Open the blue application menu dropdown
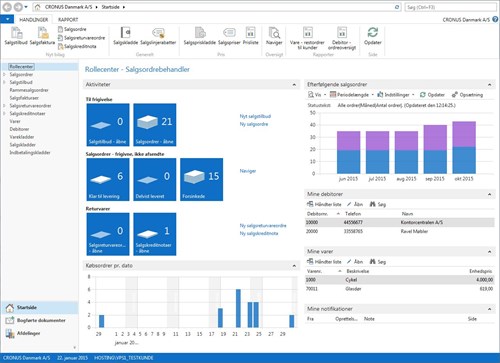The height and width of the screenshot is (363, 500). (7, 19)
